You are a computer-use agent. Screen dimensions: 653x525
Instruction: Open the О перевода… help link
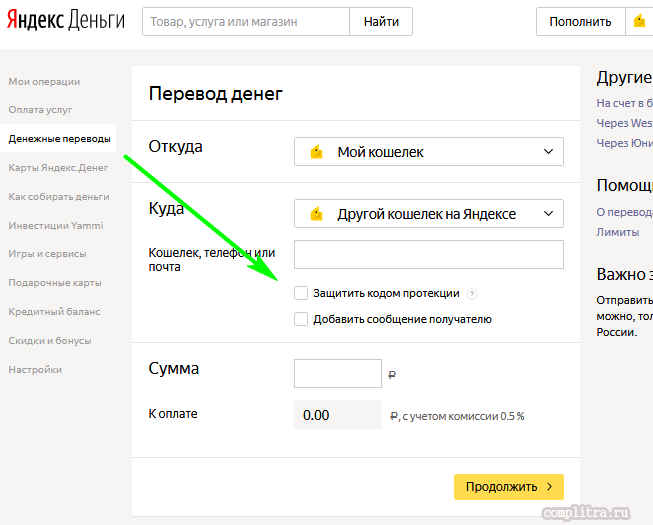coord(624,212)
